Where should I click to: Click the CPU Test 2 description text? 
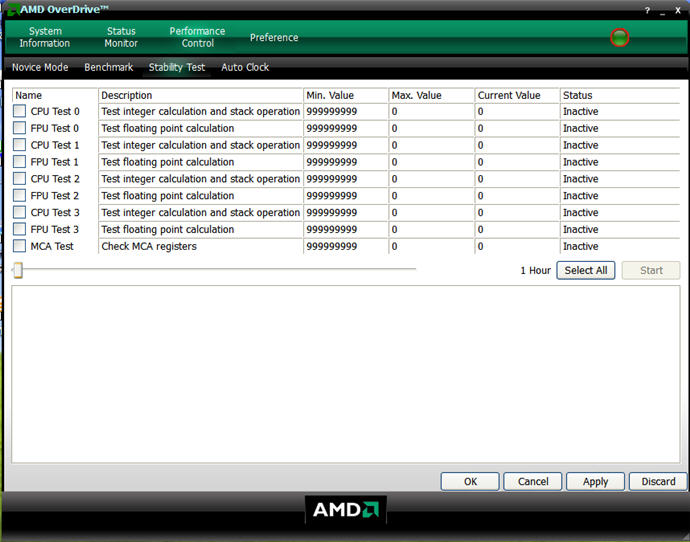point(201,179)
